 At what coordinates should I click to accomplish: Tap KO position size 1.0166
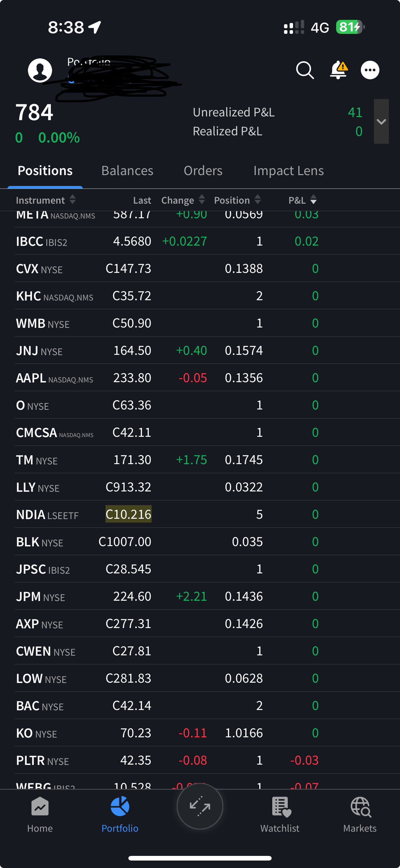[x=243, y=733]
